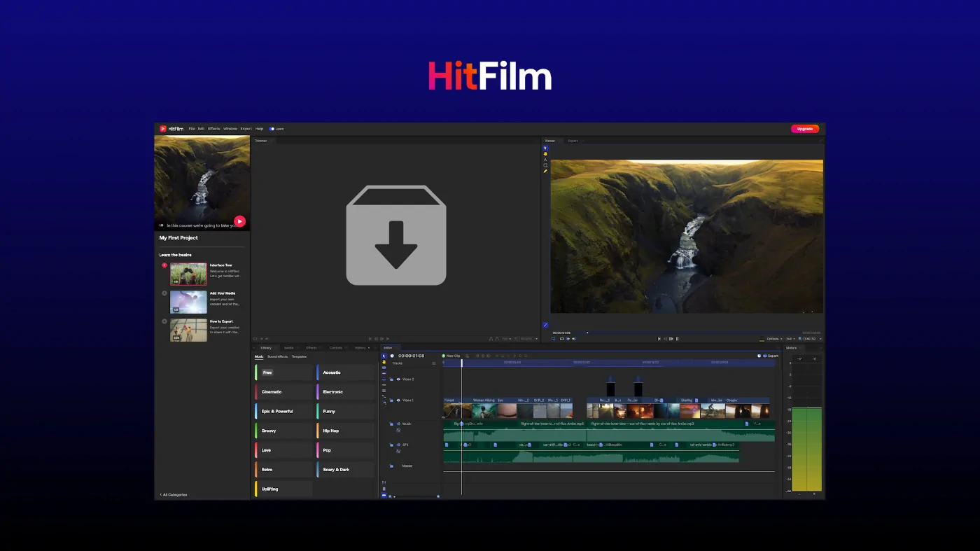Open the Scary & Dark music category
Viewport: 980px width, 551px height.
click(x=345, y=470)
